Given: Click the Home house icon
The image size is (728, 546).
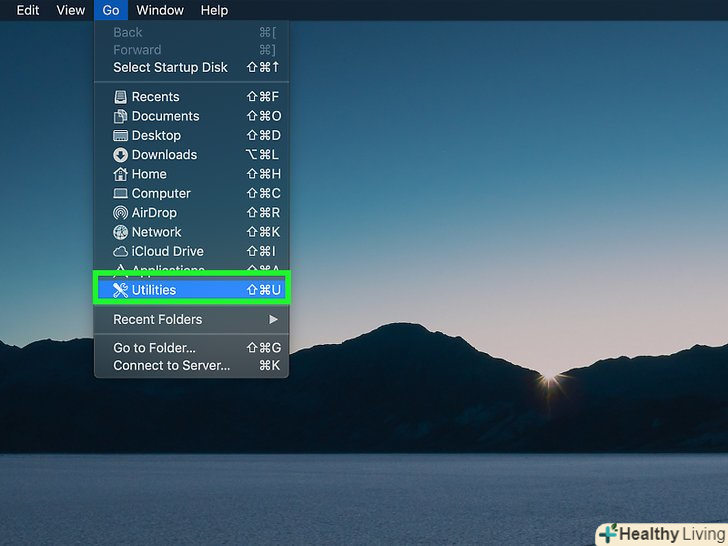Looking at the screenshot, I should (120, 174).
